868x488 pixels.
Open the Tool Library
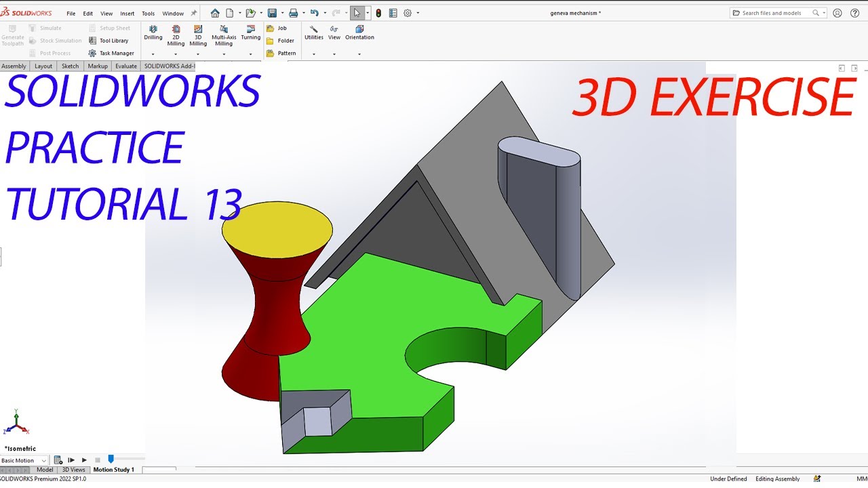(x=108, y=41)
